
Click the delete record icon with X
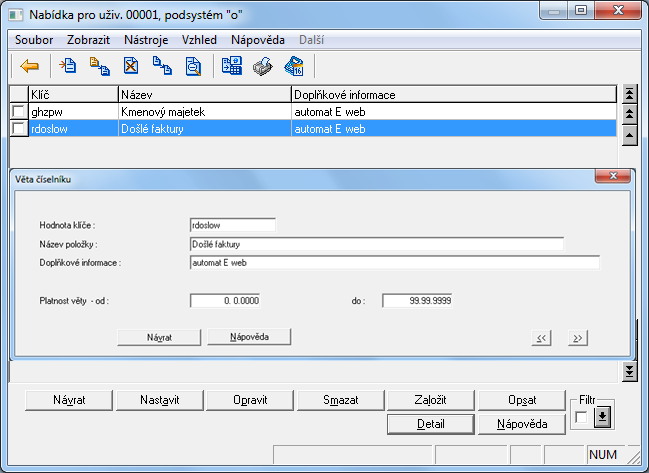(x=130, y=67)
